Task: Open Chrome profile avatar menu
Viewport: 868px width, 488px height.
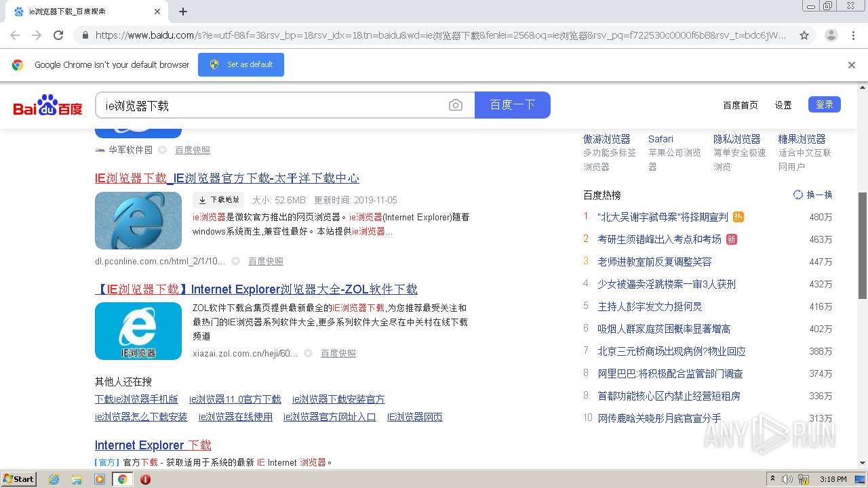Action: click(831, 35)
